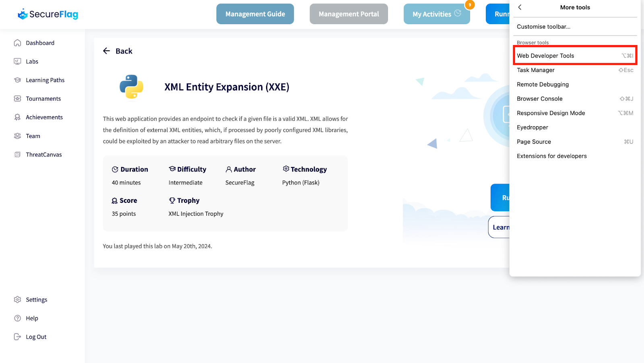This screenshot has width=644, height=363.
Task: Open the Team page
Action: (x=33, y=136)
